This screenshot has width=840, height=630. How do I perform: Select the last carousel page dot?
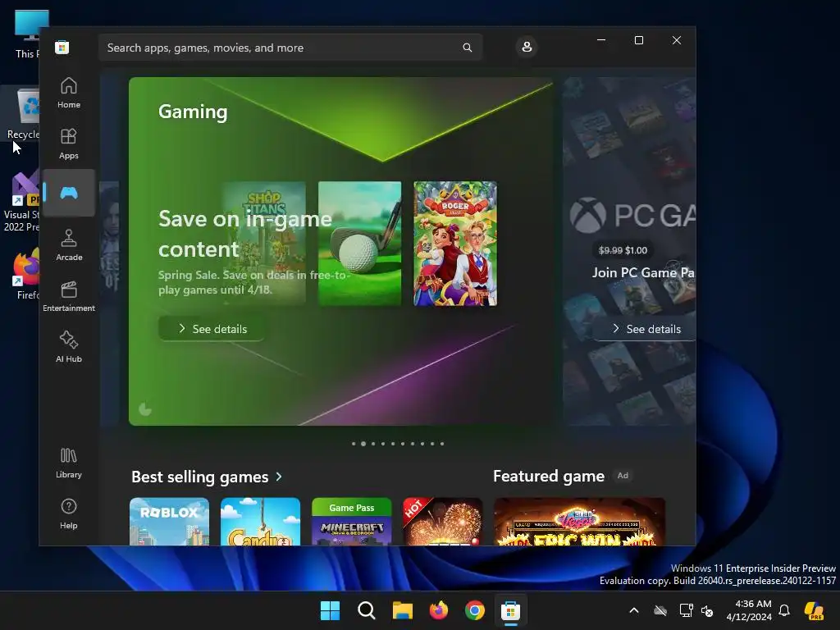pyautogui.click(x=442, y=444)
